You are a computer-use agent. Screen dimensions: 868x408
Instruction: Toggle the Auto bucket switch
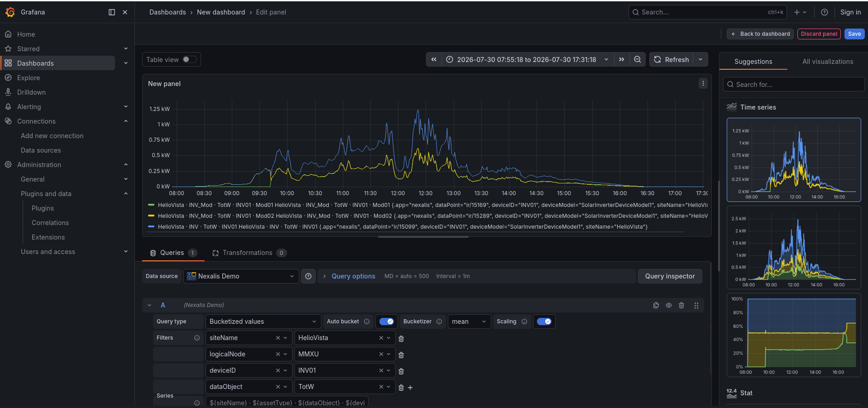pos(387,322)
